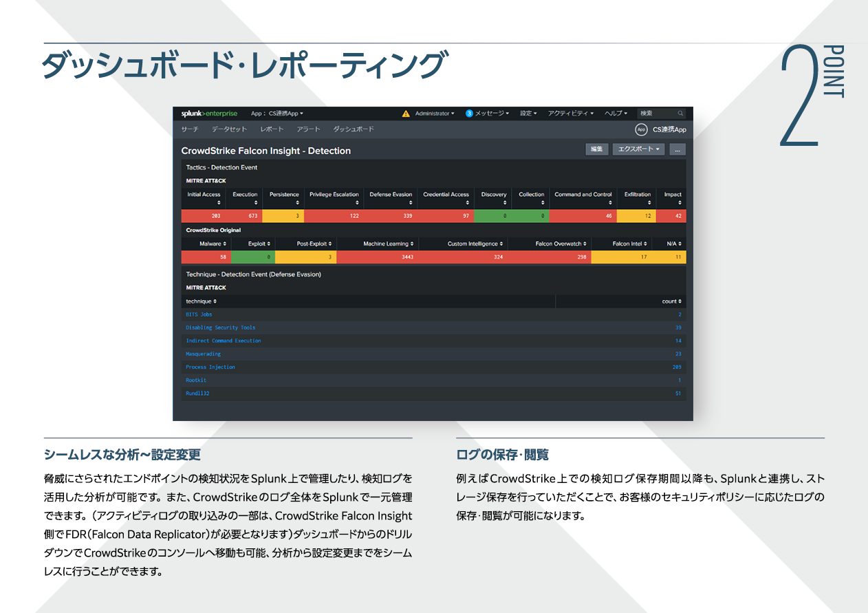
Task: Open the Masquerading technique link
Action: [x=203, y=354]
